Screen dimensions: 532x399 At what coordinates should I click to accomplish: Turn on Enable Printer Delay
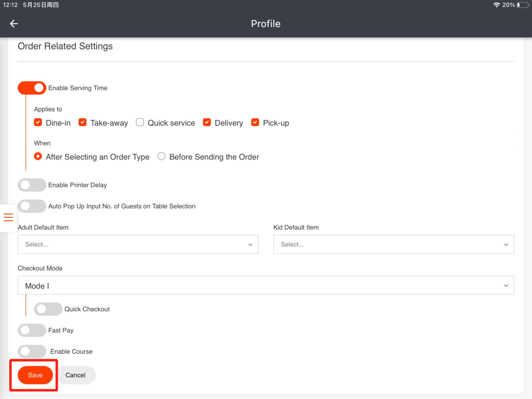(32, 185)
